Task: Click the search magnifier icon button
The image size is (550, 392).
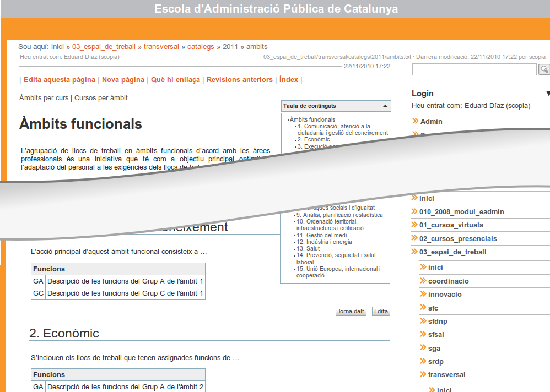Action: tap(543, 69)
